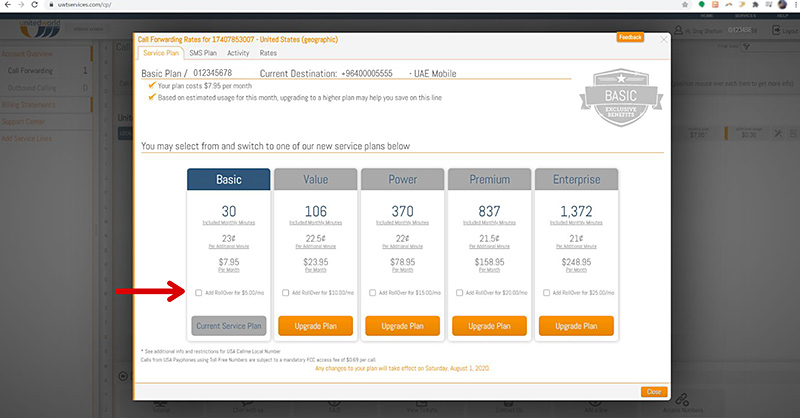Viewport: 800px width, 418px height.
Task: Click Upgrade Plan under Premium
Action: point(489,326)
